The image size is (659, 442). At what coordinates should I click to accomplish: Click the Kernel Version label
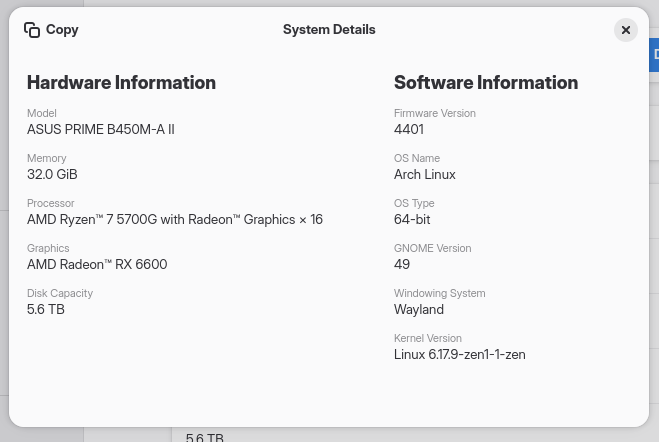(428, 338)
